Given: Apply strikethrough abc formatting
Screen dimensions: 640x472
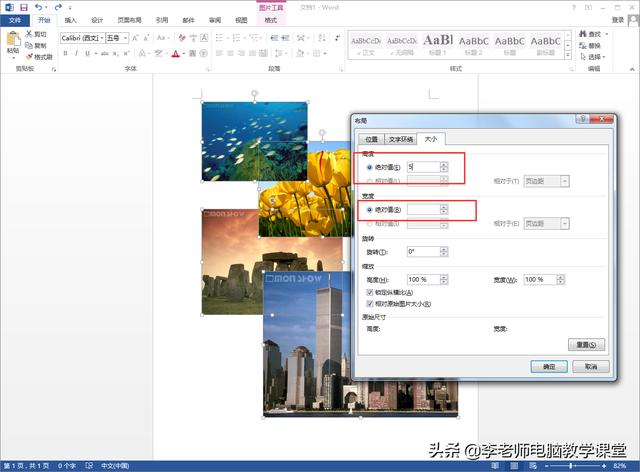Looking at the screenshot, I should tap(105, 53).
